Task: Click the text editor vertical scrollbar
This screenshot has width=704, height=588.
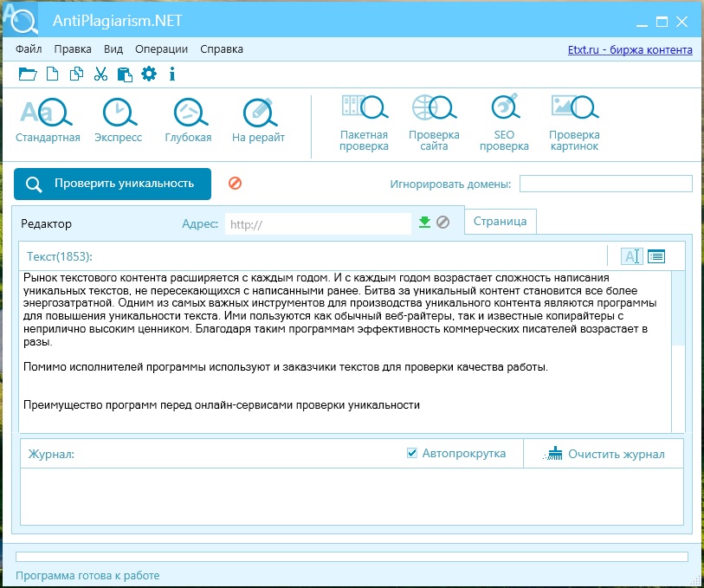Action: click(x=678, y=352)
